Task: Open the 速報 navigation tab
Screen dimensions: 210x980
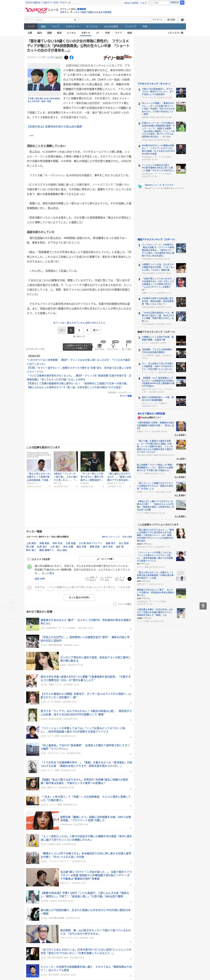Action: (43, 27)
